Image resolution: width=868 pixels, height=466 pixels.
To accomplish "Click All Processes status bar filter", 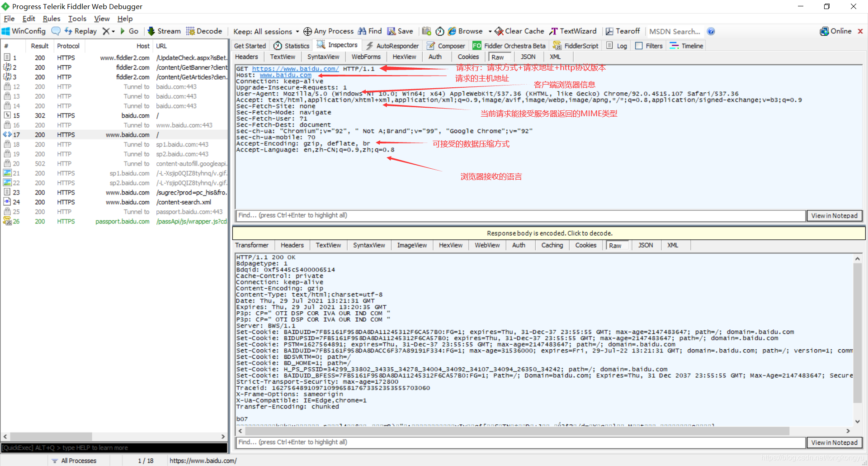I will point(74,461).
